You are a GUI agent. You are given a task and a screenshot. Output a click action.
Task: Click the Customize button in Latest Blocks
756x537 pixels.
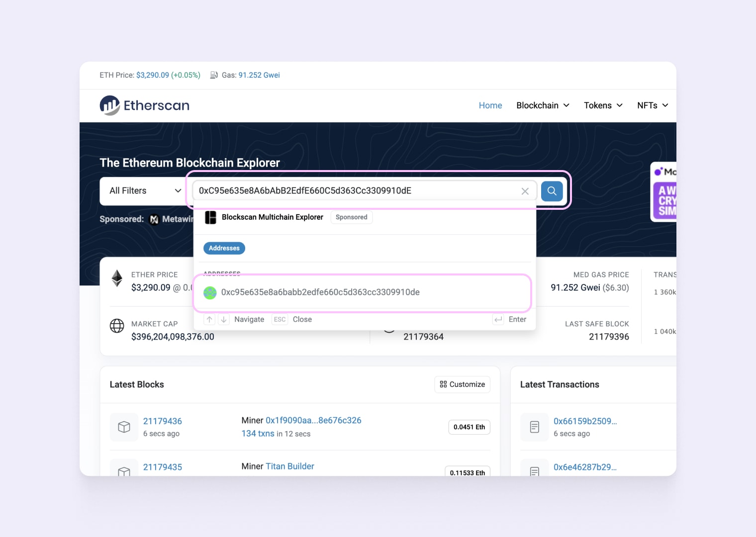[463, 384]
